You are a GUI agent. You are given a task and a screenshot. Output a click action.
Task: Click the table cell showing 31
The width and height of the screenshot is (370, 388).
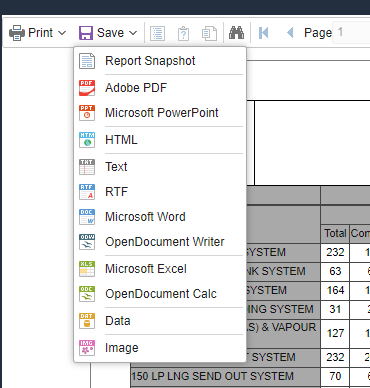[x=335, y=309]
